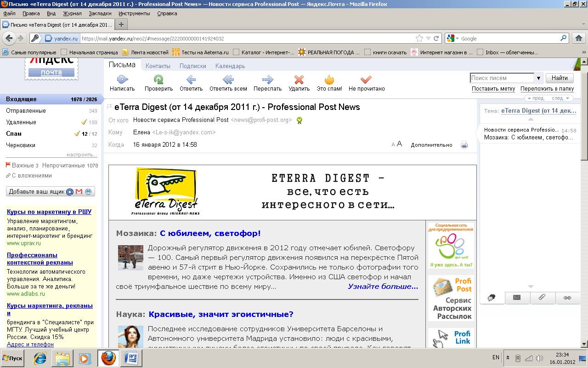This screenshot has height=368, width=588.
Task: Show letters С вложениями
Action: pyautogui.click(x=32, y=176)
